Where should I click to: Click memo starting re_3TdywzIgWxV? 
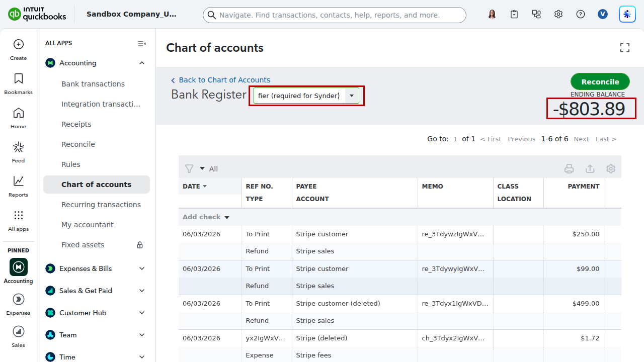click(x=453, y=234)
